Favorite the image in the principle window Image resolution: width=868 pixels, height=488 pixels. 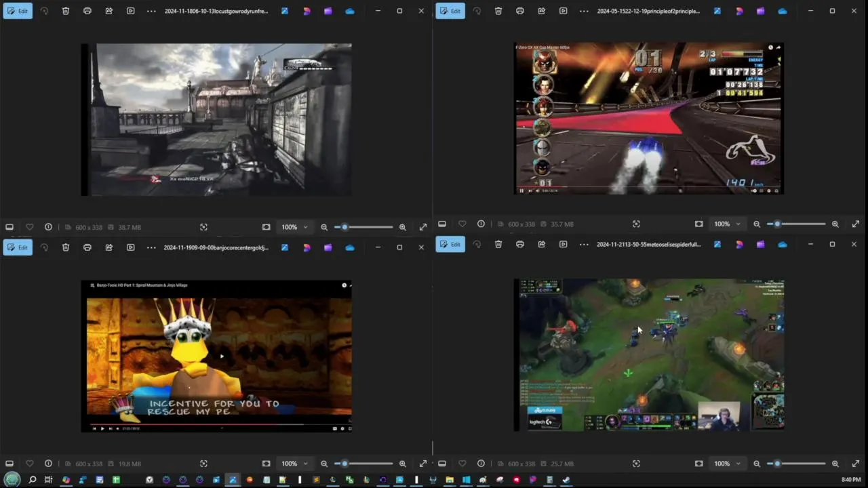(462, 224)
